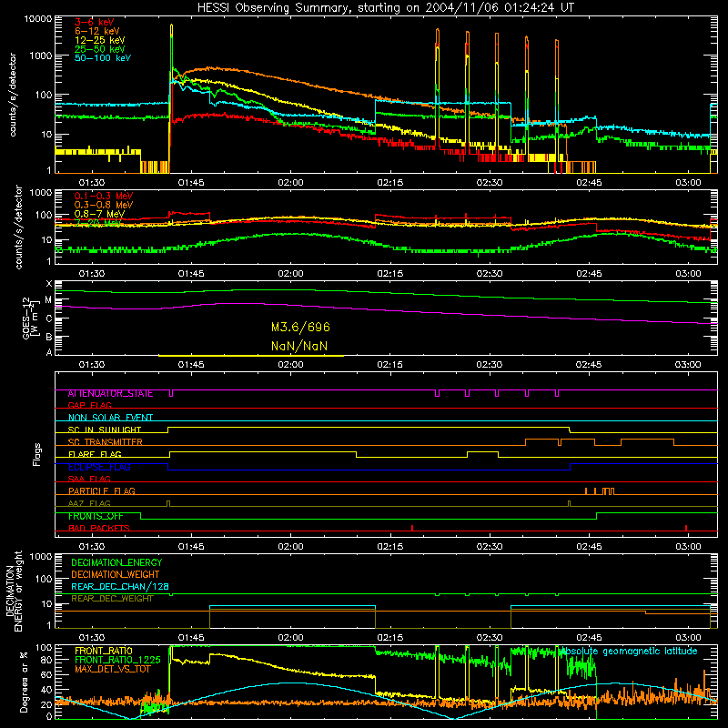Click the FRONTS_OFF flag label

click(96, 516)
